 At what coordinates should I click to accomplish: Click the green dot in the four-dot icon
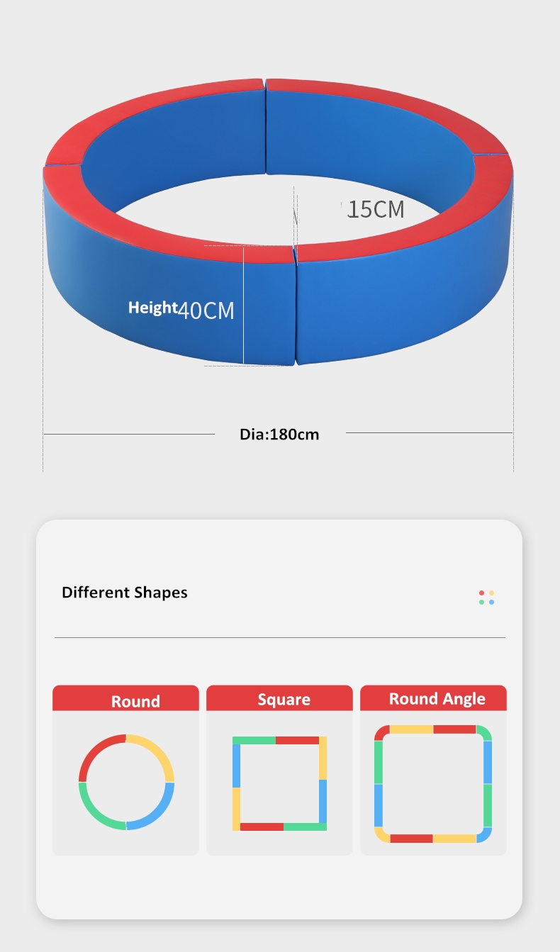(x=482, y=603)
